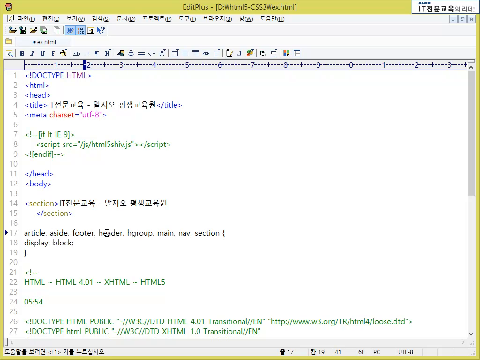Click the help hint message in status bar

pos(55,352)
